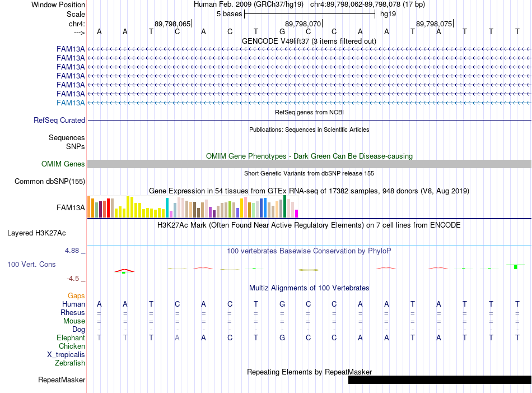
Task: Click the G base in reference sequence
Action: (x=282, y=31)
